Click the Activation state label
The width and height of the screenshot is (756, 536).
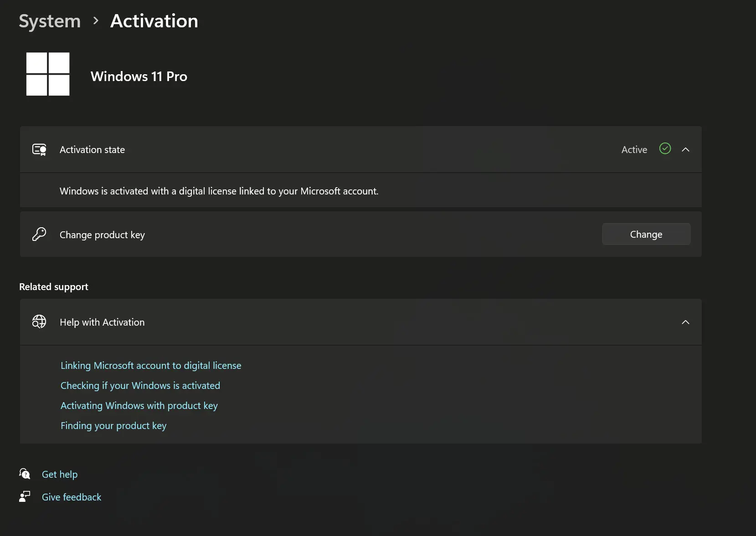pos(92,149)
